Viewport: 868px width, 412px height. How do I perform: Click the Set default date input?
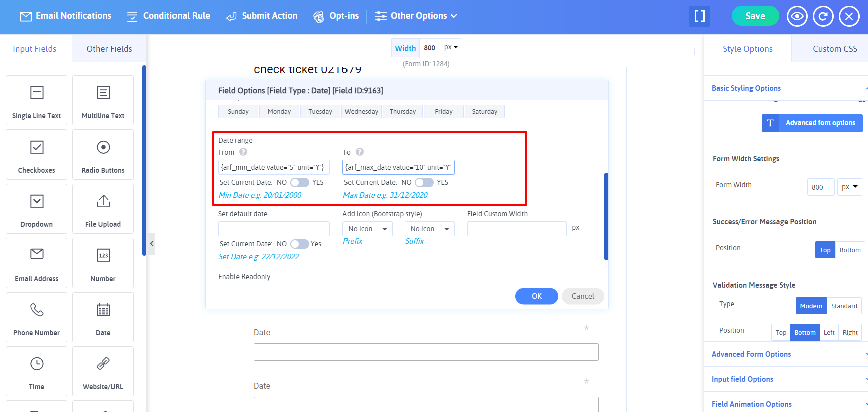[274, 229]
